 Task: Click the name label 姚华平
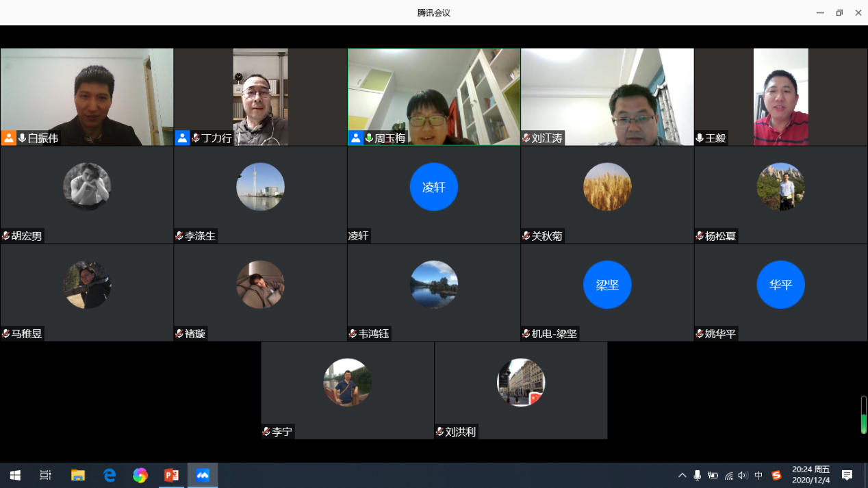(721, 334)
